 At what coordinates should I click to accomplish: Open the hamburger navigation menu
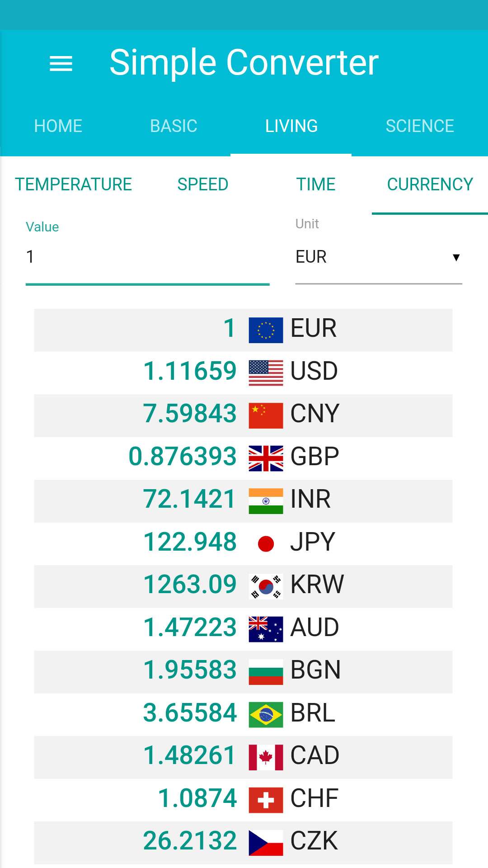click(61, 63)
